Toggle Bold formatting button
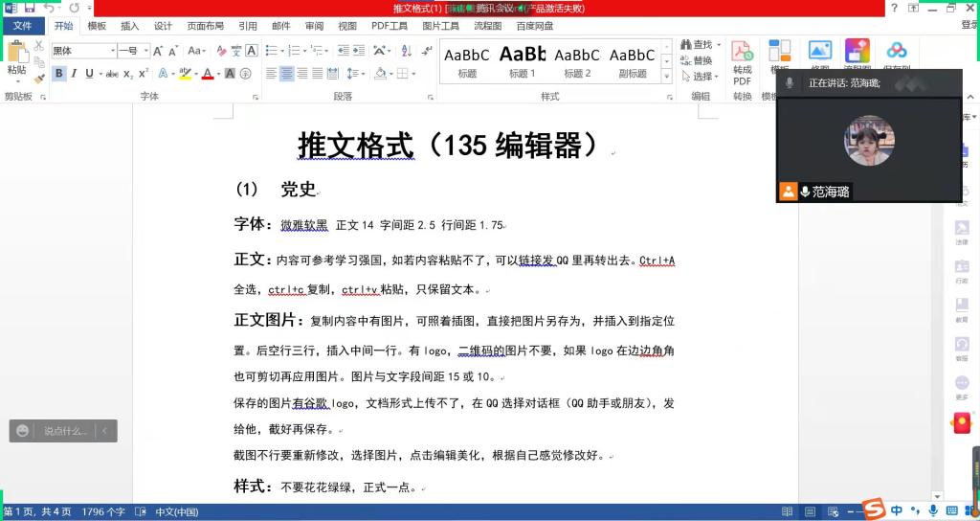Image resolution: width=980 pixels, height=521 pixels. (59, 74)
